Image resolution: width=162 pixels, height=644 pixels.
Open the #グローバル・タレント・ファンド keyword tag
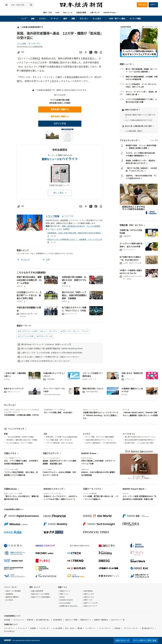coord(75,331)
